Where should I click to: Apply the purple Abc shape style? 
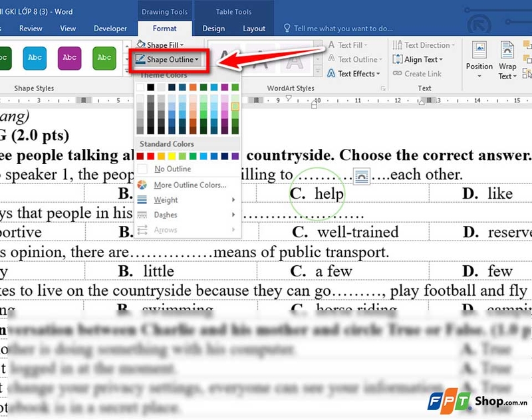tap(69, 58)
